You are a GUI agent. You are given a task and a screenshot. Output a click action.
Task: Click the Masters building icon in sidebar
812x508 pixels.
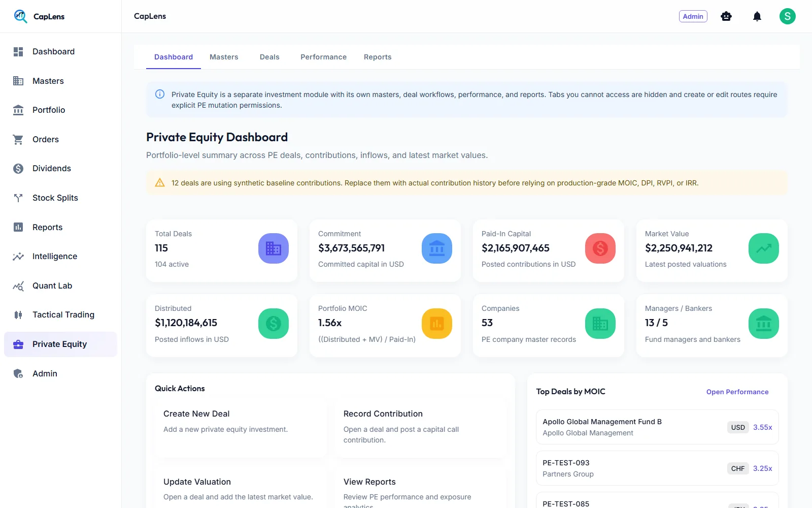pyautogui.click(x=18, y=81)
